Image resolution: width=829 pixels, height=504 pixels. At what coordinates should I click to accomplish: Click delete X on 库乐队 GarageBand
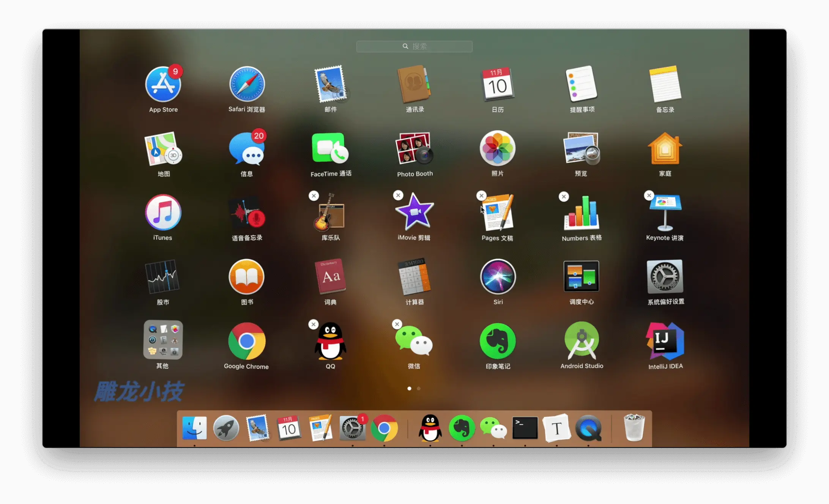pyautogui.click(x=314, y=196)
